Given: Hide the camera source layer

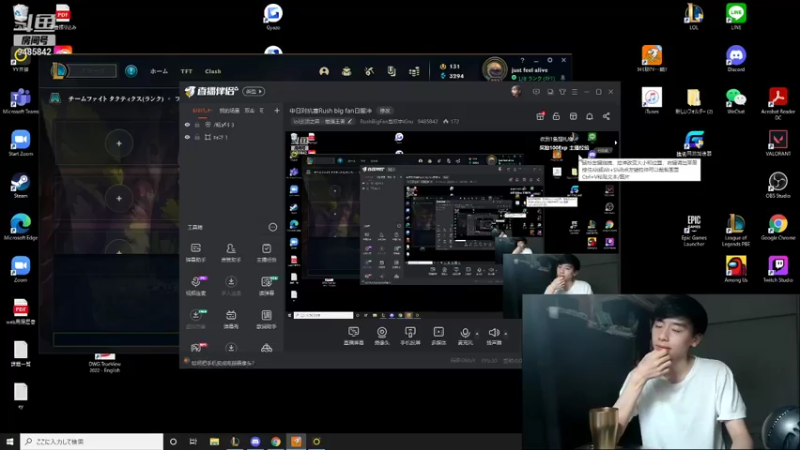Looking at the screenshot, I should (187, 124).
